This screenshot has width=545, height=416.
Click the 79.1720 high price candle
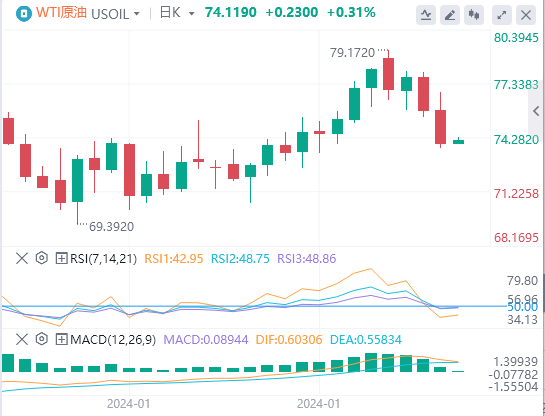click(x=389, y=74)
